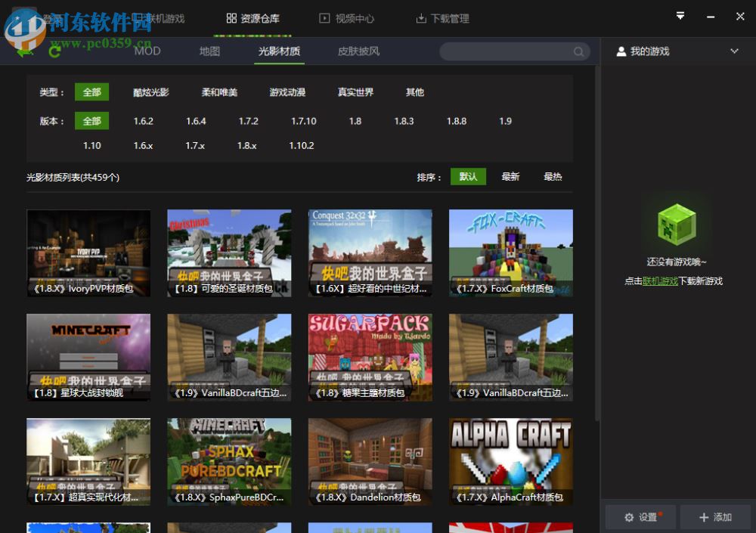Filter by version 1.7.2
The image size is (756, 533).
248,121
